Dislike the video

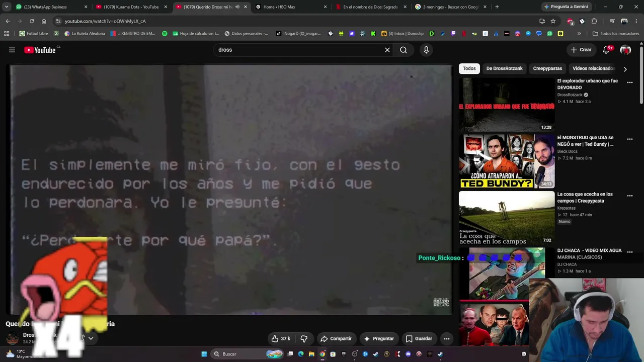[x=304, y=339]
